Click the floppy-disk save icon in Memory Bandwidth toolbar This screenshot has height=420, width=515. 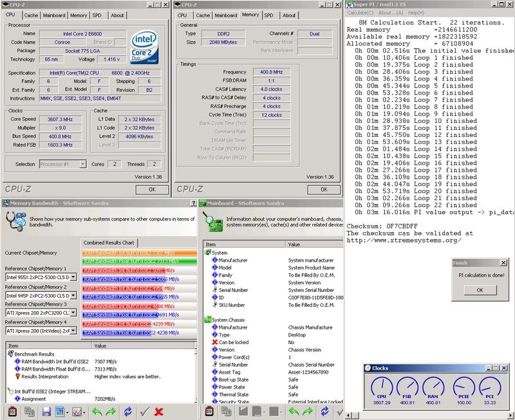(46, 412)
